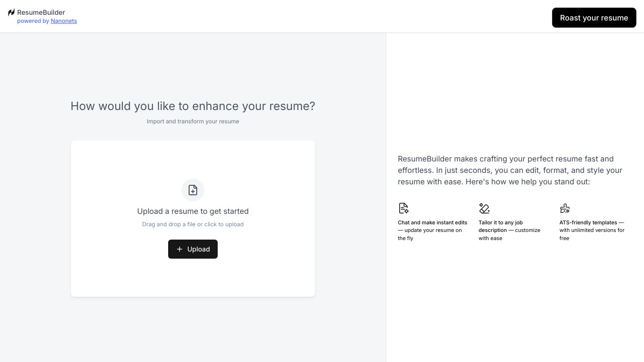Click the chat edits document icon

403,208
